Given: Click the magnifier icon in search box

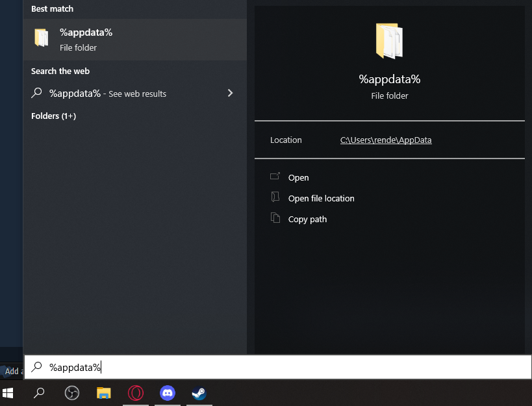Looking at the screenshot, I should click(36, 366).
